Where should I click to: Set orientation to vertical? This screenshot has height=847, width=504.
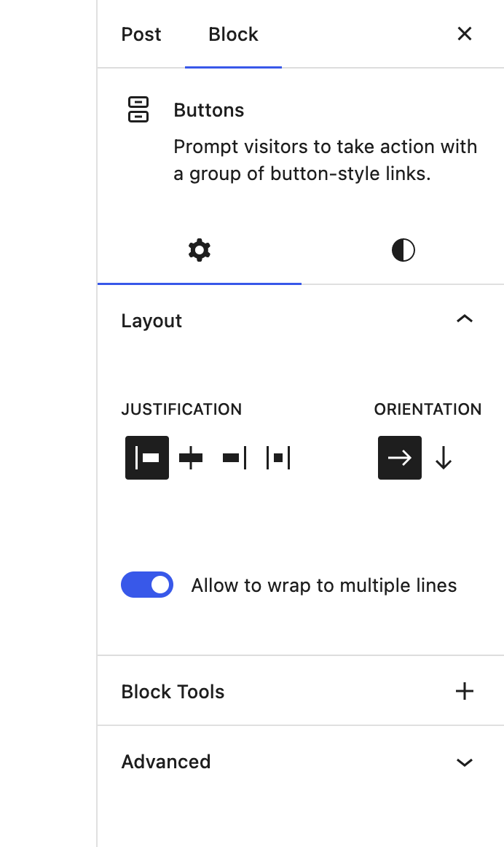(444, 458)
